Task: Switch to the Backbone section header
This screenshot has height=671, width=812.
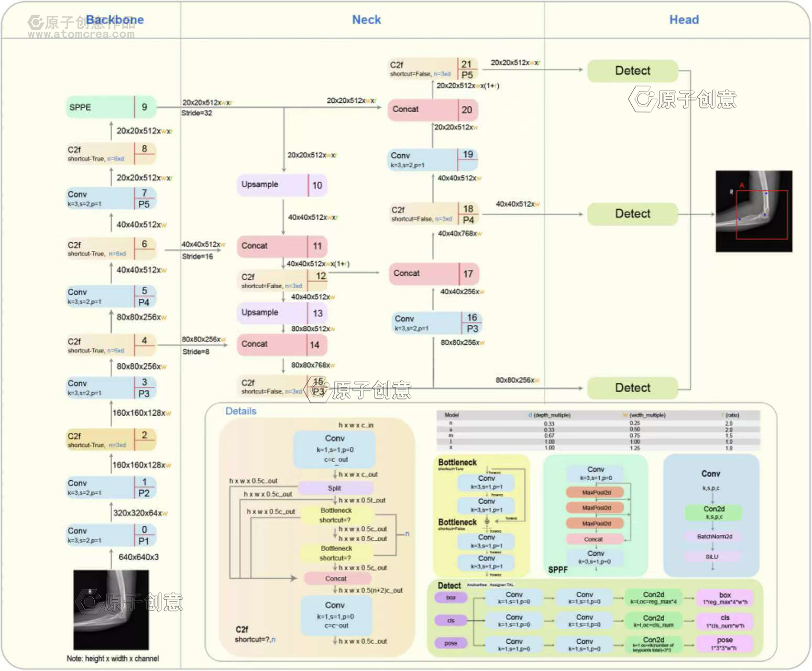Action: point(115,19)
